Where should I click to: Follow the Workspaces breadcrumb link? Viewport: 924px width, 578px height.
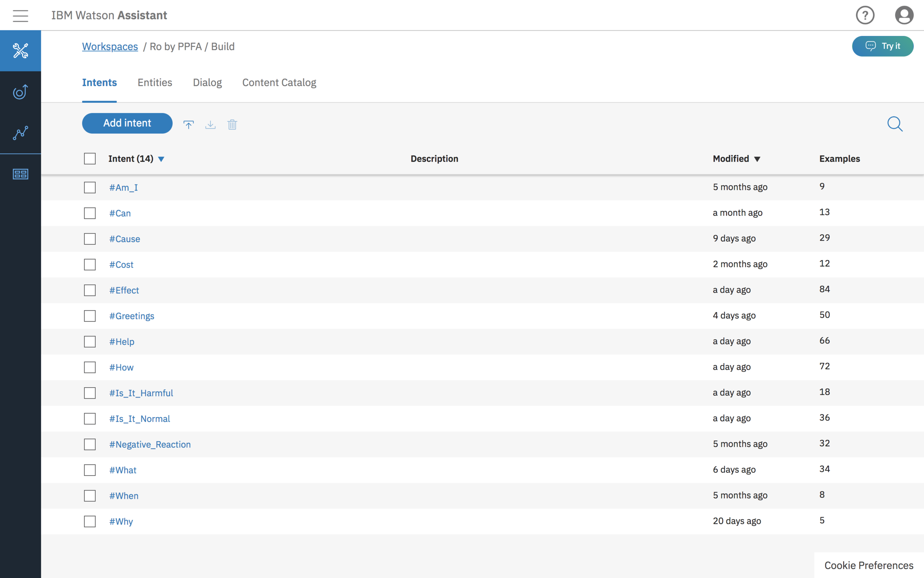pos(110,47)
